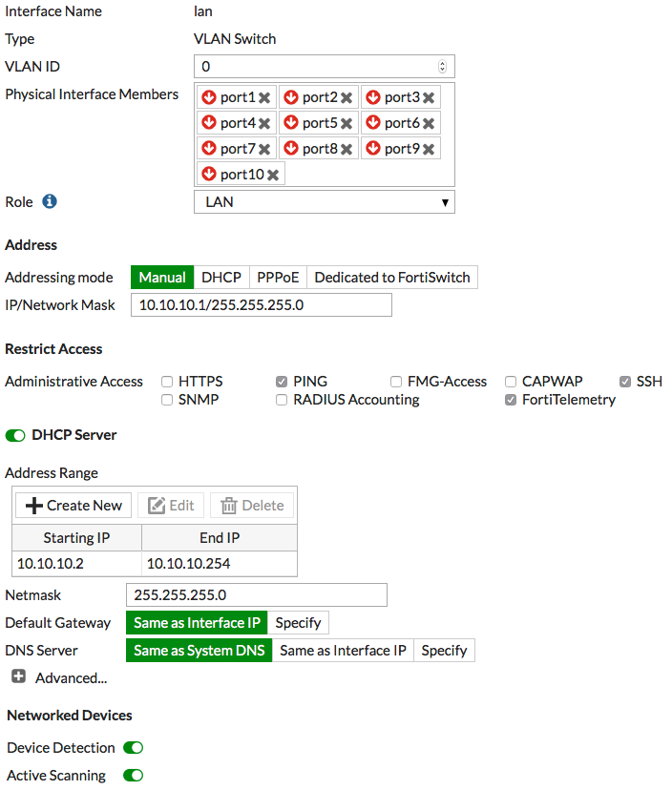Open the Role dropdown
Screen dimensions: 672x790
click(324, 202)
